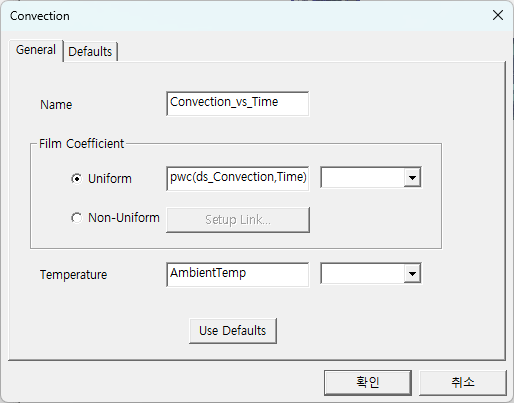Confirm with the 확인 button
The width and height of the screenshot is (514, 403).
point(368,382)
